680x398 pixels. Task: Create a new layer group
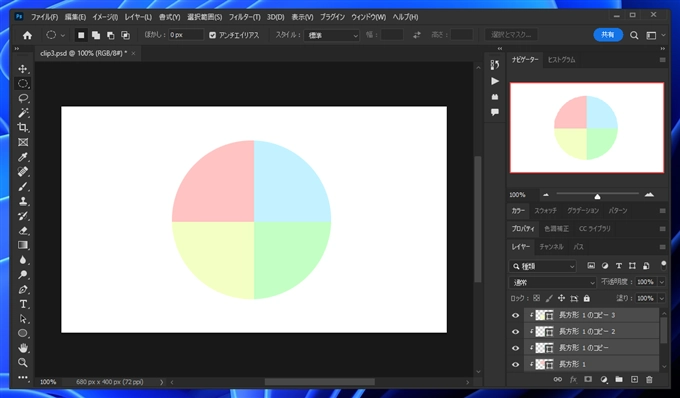619,379
